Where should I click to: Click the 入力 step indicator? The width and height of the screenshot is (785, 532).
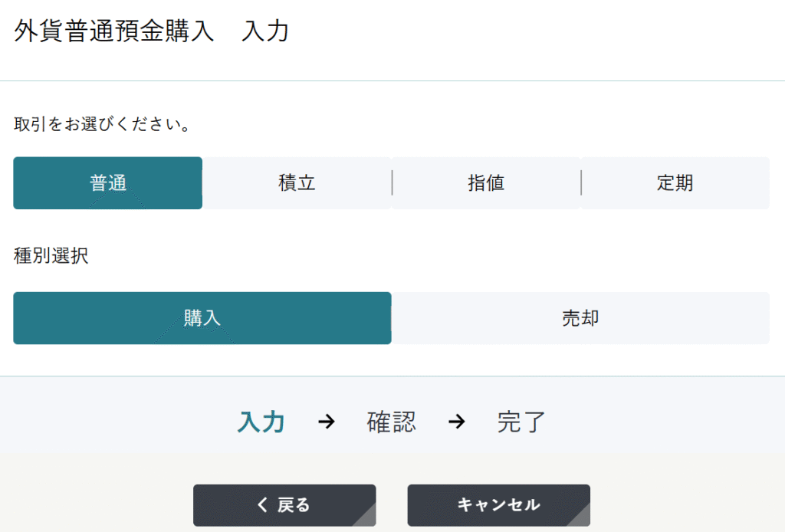pos(261,422)
